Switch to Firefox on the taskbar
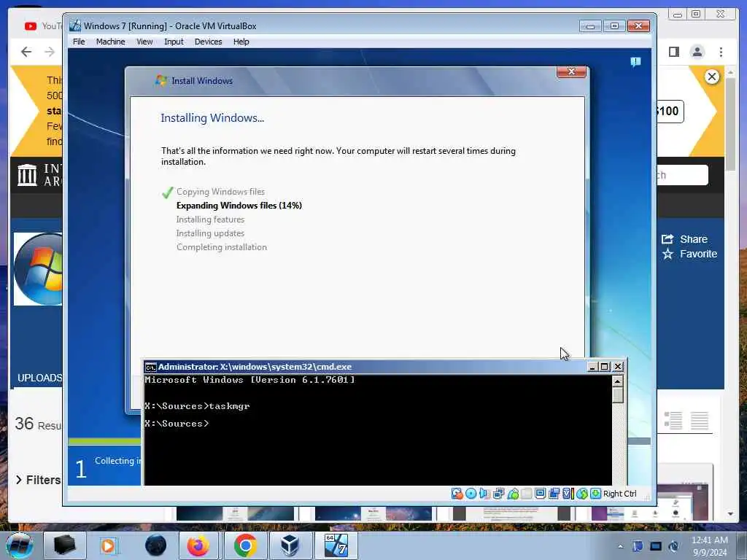 [x=198, y=545]
